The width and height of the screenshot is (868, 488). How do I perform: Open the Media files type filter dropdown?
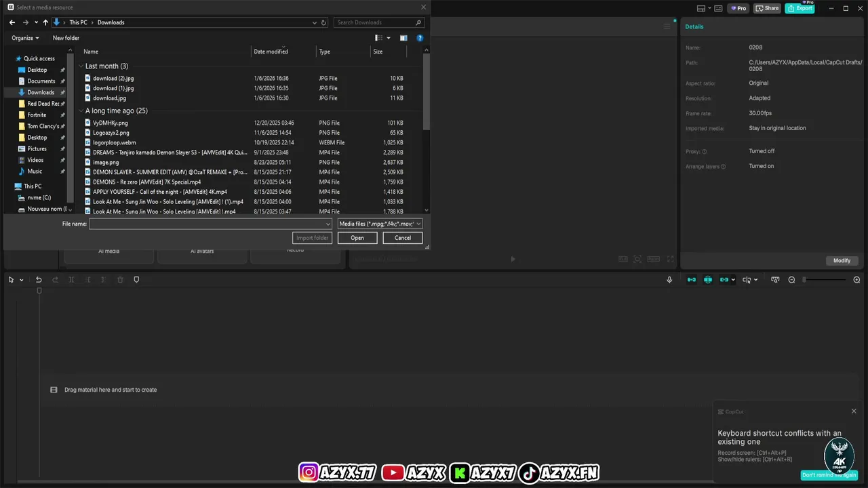380,224
